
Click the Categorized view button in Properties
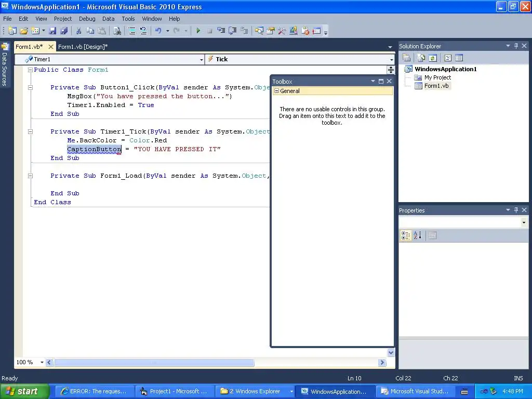coord(406,235)
